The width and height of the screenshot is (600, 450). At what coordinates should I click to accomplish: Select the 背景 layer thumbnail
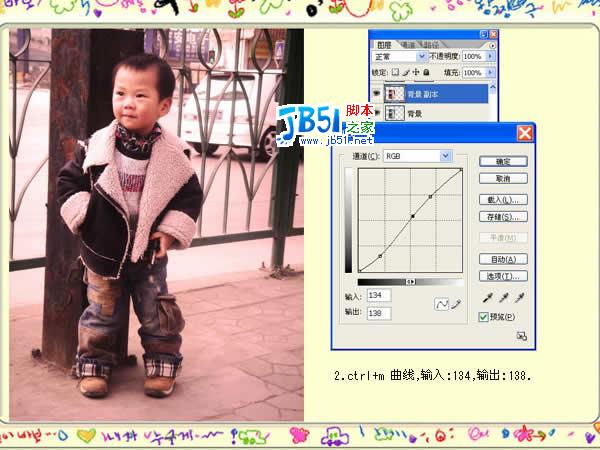point(395,113)
